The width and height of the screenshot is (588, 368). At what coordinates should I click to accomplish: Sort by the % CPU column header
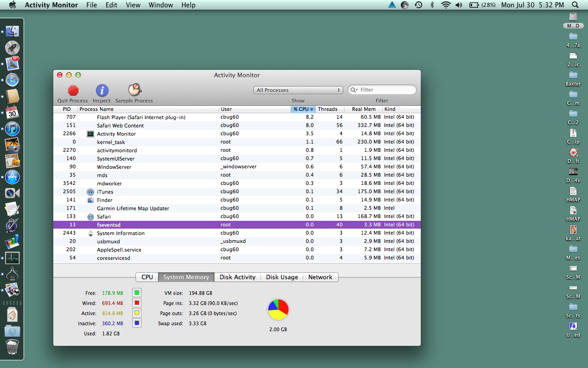tap(303, 109)
